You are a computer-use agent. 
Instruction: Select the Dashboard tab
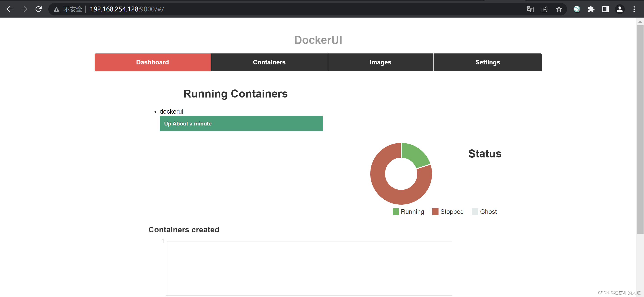click(x=153, y=62)
